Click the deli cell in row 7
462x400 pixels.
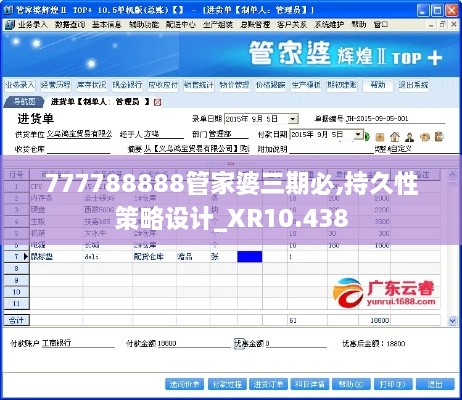coord(108,257)
